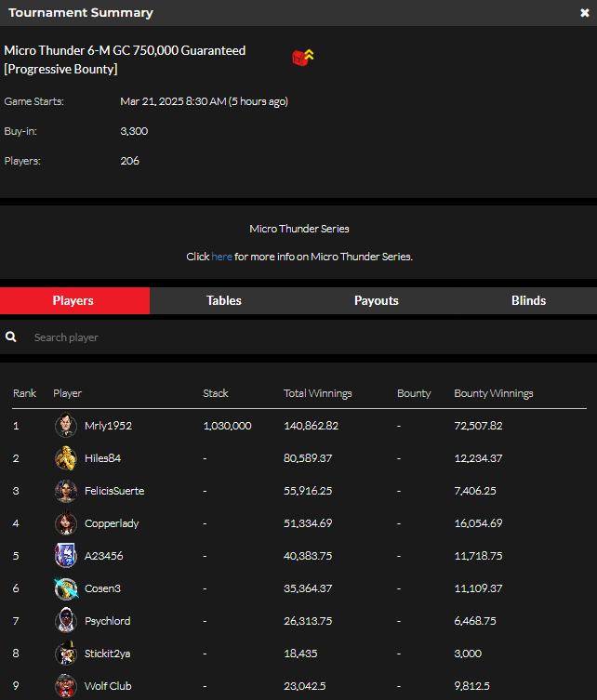Click total winnings 23,042.5
This screenshot has width=597, height=700.
click(305, 686)
